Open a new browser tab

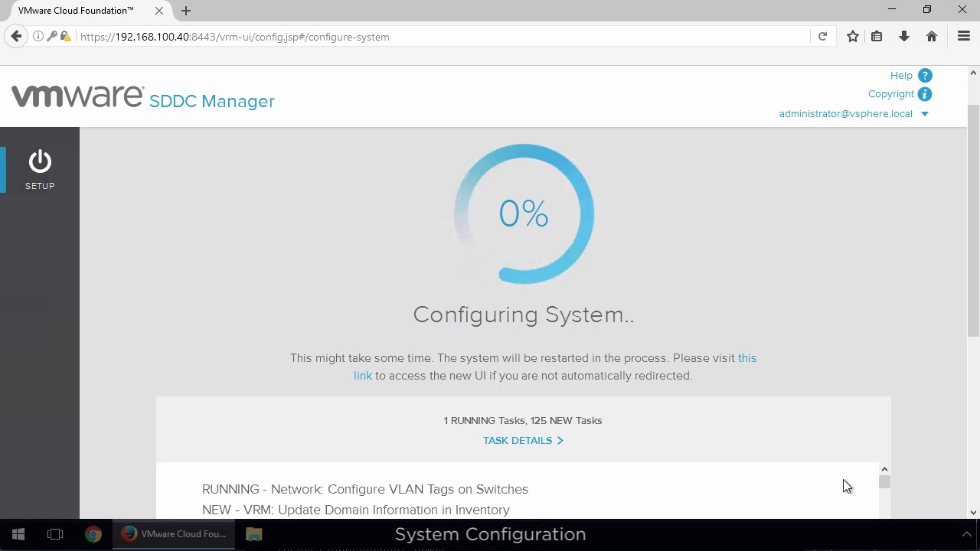(x=186, y=11)
